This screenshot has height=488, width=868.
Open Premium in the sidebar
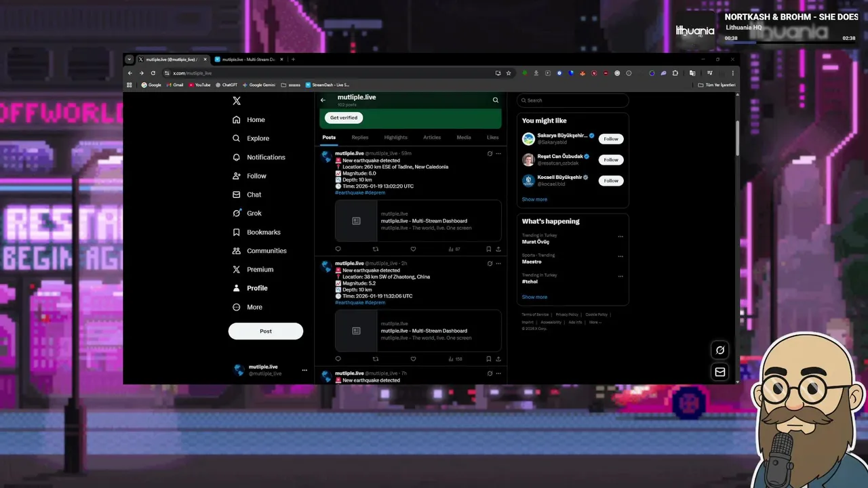click(252, 270)
